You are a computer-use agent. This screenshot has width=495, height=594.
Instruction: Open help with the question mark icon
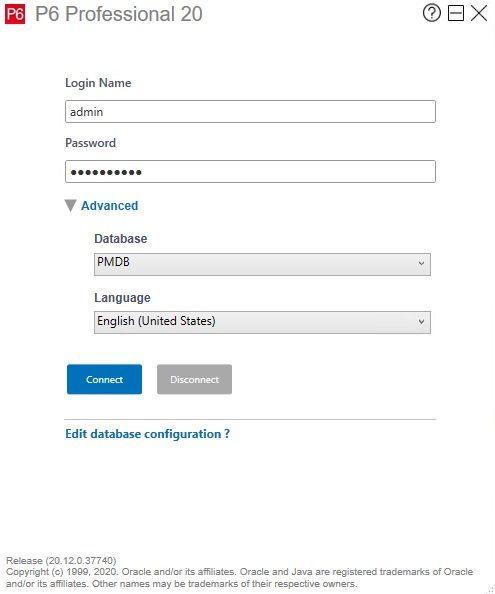click(431, 13)
